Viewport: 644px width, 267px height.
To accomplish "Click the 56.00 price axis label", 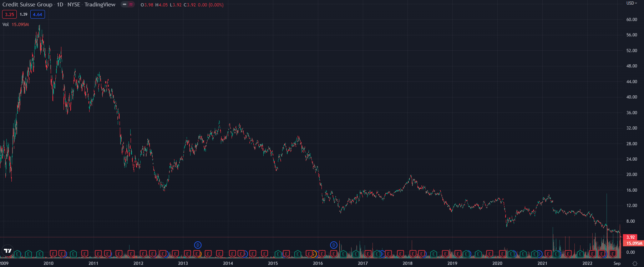I will tap(632, 35).
